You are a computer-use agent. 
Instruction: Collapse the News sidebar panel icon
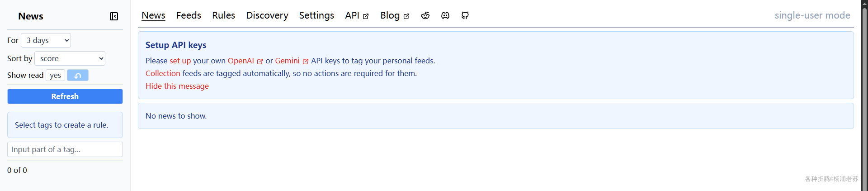[x=114, y=16]
